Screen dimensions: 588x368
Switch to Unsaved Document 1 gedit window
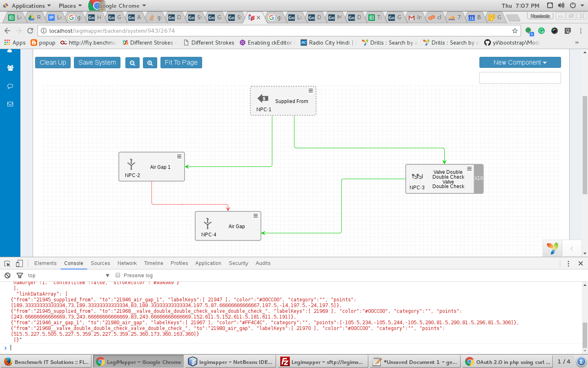click(x=415, y=362)
